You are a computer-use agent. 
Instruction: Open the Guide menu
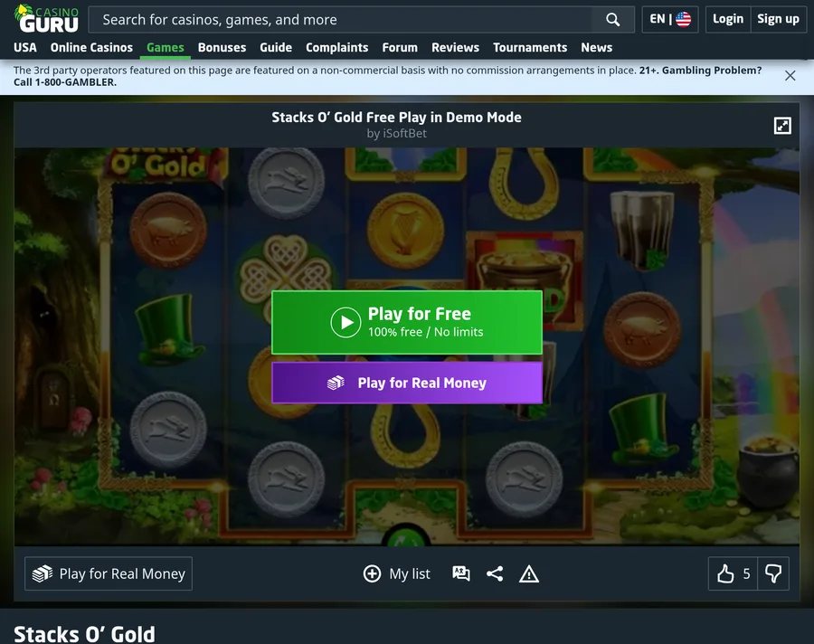276,48
